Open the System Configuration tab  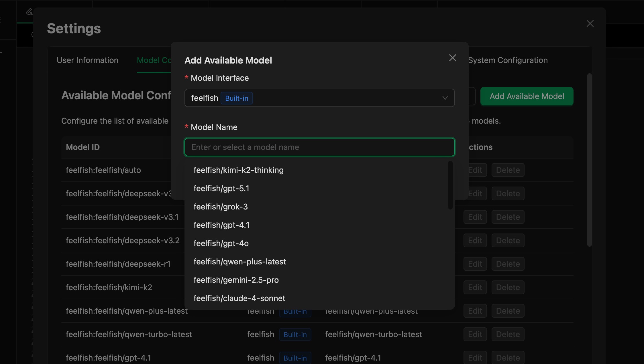pyautogui.click(x=508, y=60)
